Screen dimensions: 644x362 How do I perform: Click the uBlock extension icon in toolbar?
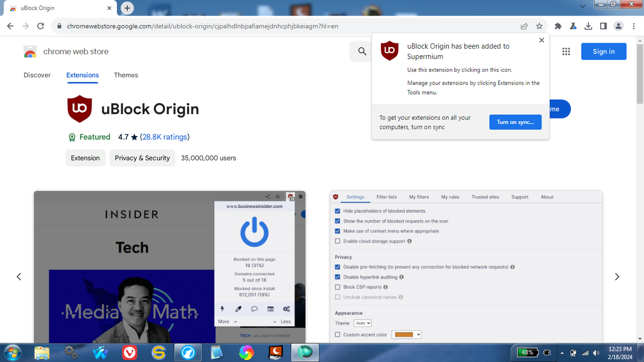(x=290, y=197)
